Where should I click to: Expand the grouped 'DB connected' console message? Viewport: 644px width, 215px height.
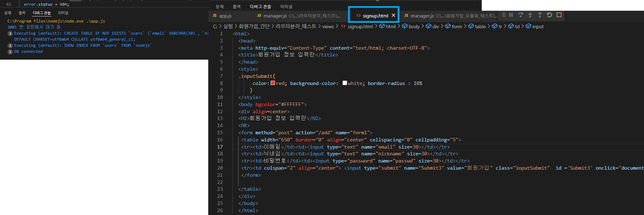10,52
